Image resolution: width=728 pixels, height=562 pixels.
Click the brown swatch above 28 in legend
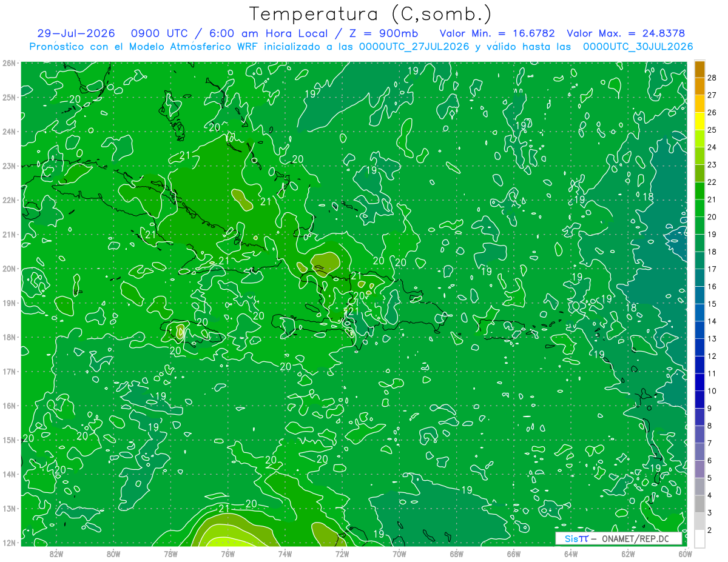[699, 69]
